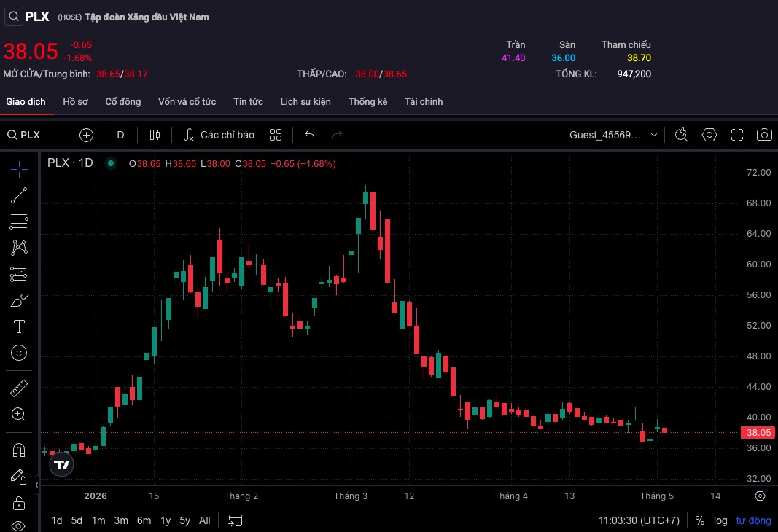Toggle magnet mode for drawings

[x=19, y=450]
